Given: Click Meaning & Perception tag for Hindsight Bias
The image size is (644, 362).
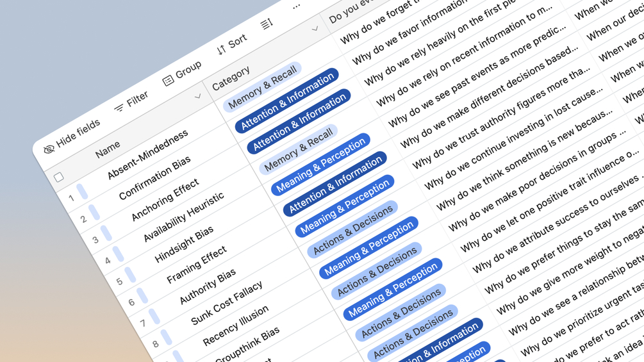Looking at the screenshot, I should (320, 165).
